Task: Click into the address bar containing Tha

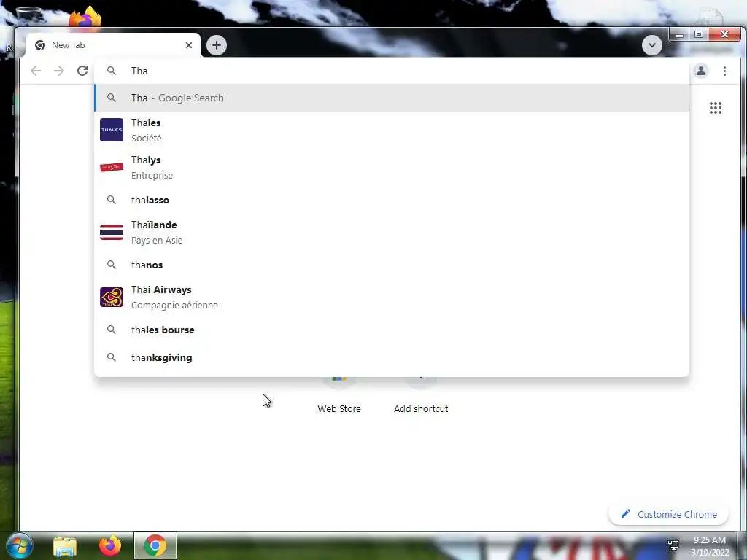Action: click(x=392, y=71)
